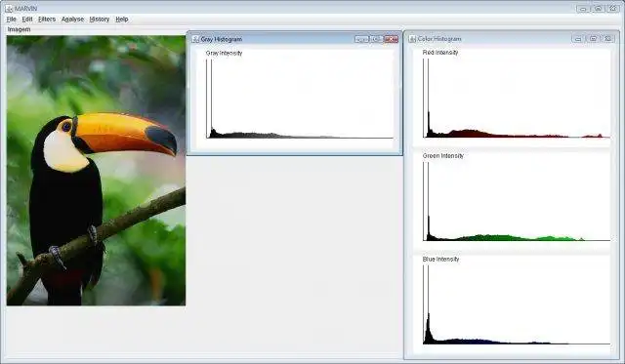Click the 'Red Intensity' label
This screenshot has height=364, width=625.
coord(440,53)
